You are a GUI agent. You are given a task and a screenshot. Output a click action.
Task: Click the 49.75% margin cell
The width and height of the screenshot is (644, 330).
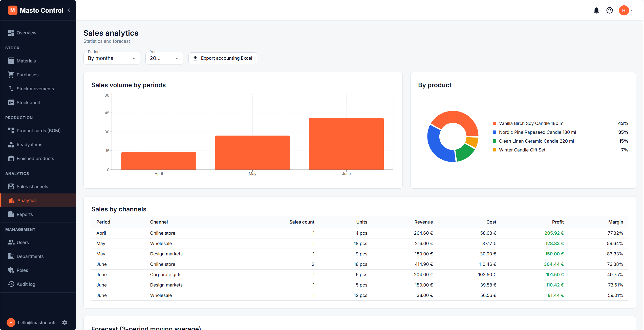615,274
